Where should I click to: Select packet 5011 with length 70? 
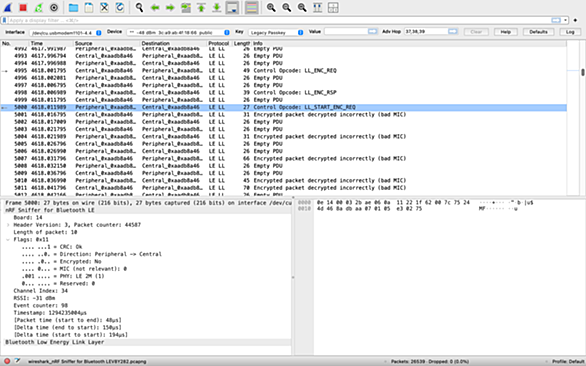click(284, 188)
